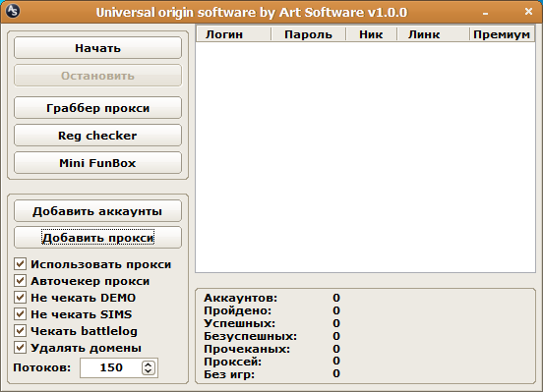Click the Пройдено: statistics label
The width and height of the screenshot is (543, 392).
[x=238, y=310]
